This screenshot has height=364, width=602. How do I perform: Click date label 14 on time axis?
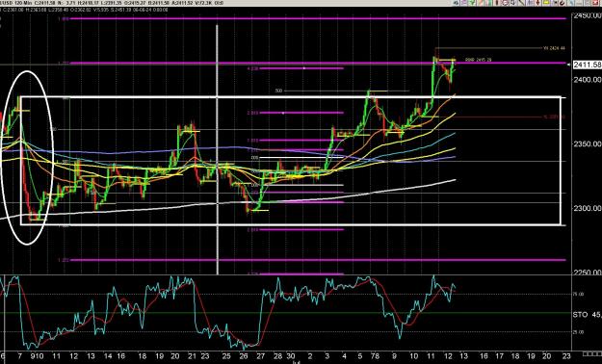[109, 356]
